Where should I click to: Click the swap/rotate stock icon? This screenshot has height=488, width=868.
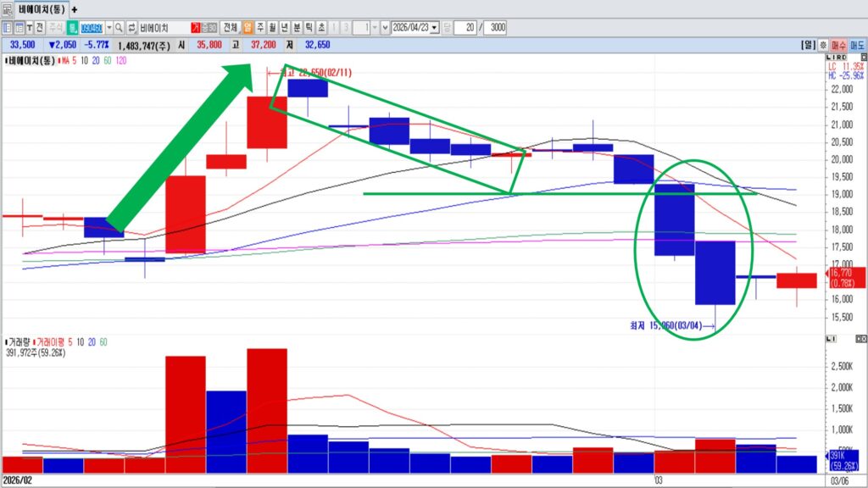point(131,27)
